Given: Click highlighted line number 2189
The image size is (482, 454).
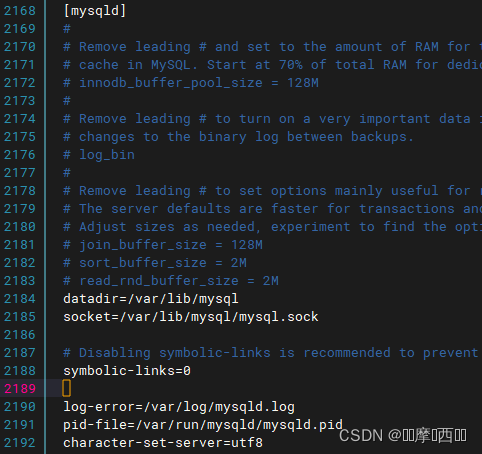Looking at the screenshot, I should pyautogui.click(x=20, y=389).
